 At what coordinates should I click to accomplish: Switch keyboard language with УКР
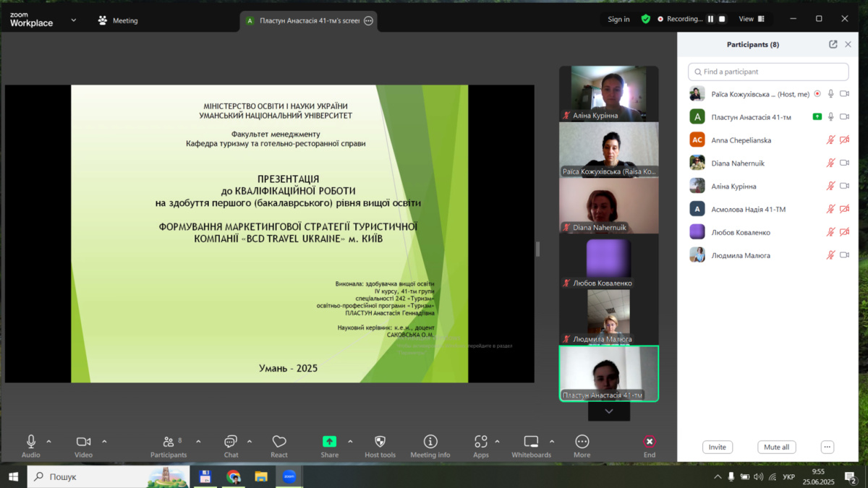[789, 477]
